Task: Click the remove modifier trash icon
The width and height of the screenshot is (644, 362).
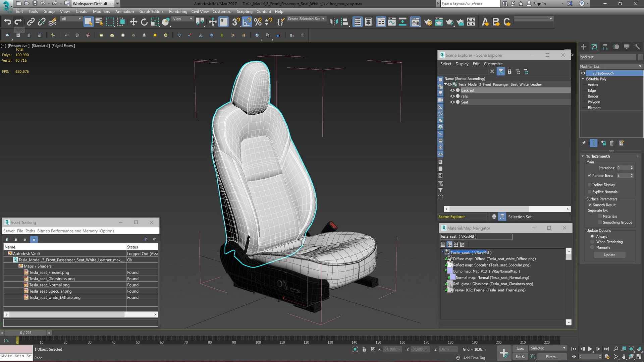Action: (x=612, y=143)
